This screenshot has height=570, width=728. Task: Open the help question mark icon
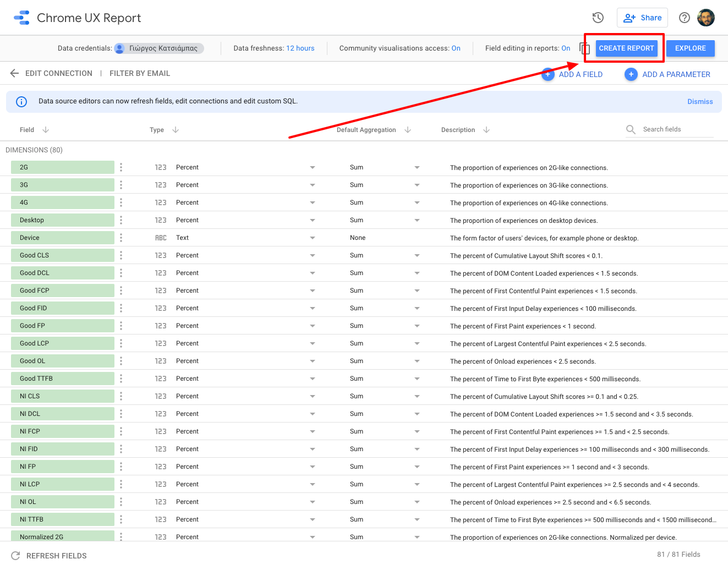[685, 18]
